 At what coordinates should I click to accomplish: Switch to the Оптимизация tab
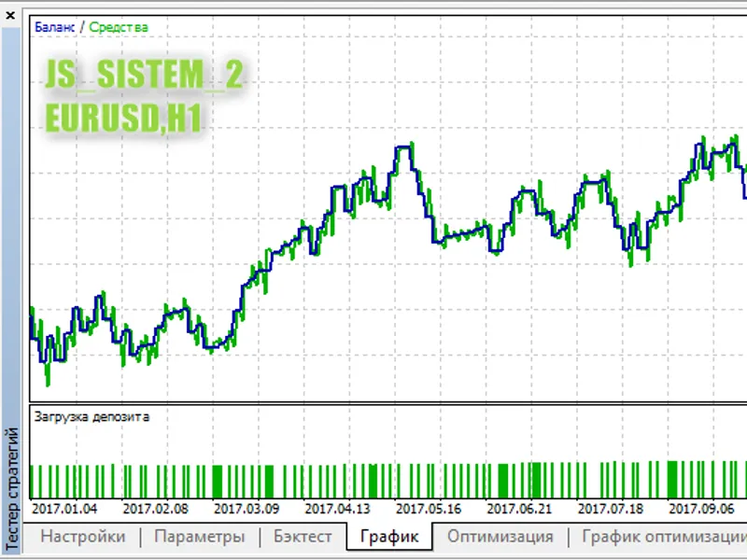(500, 537)
